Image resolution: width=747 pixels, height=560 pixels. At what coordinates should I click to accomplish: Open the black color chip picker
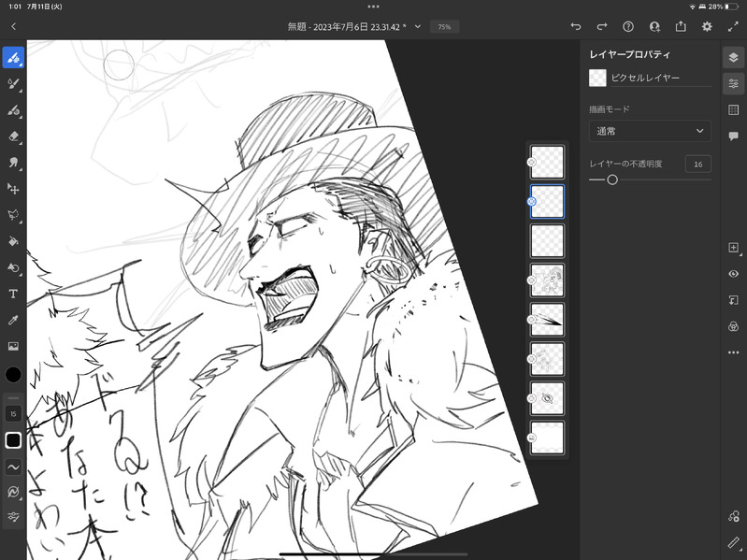13,375
